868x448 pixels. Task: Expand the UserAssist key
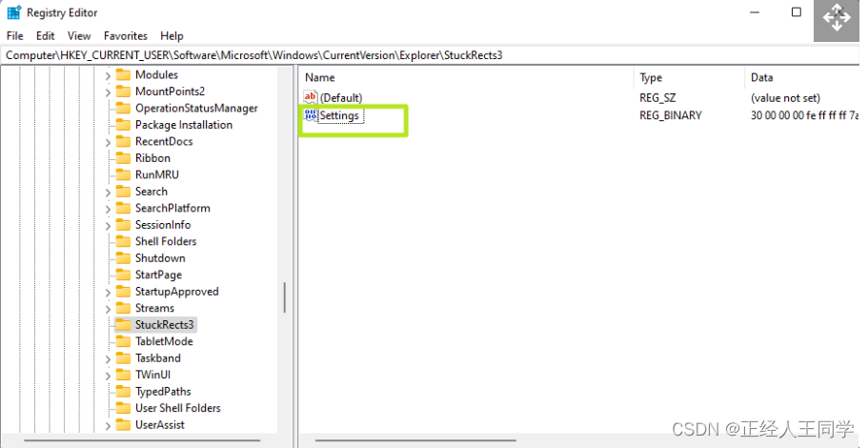click(x=108, y=426)
